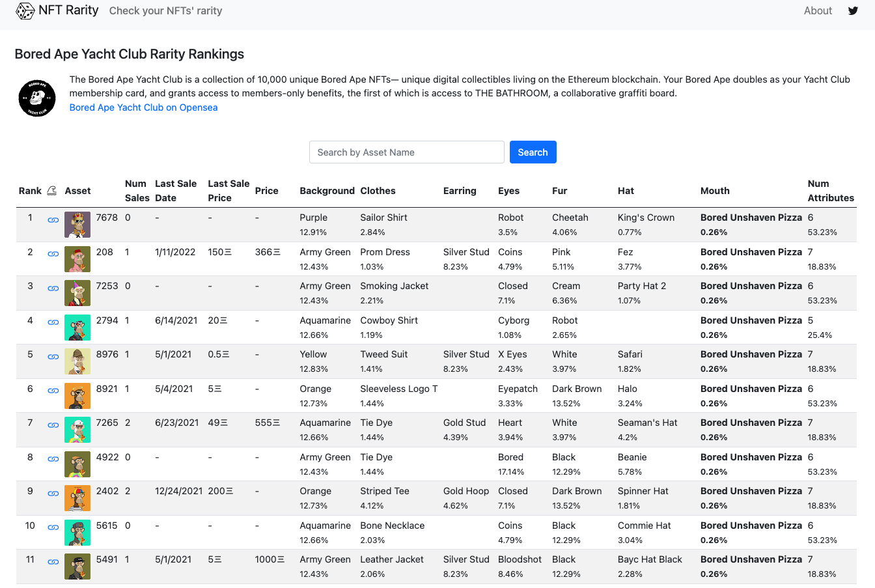This screenshot has width=875, height=588.
Task: Sort by the Rank column header
Action: pyautogui.click(x=30, y=191)
